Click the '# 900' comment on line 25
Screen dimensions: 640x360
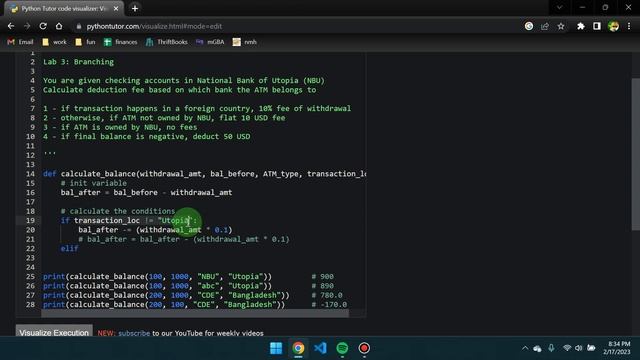(x=322, y=276)
